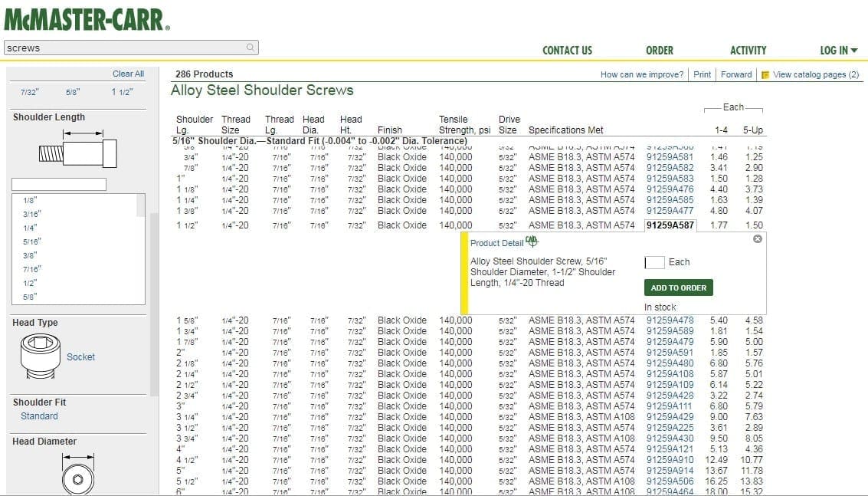
Task: Click the Print link
Action: click(702, 74)
